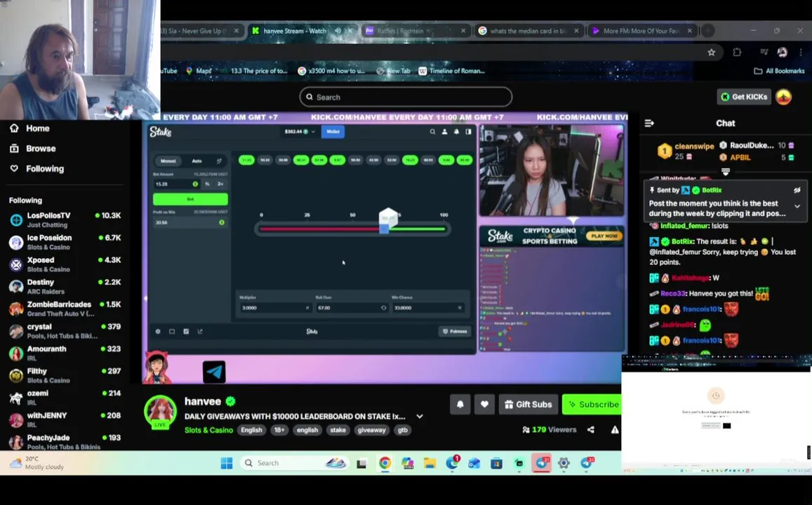Click the Telegram logo under the stream
The height and width of the screenshot is (505, 812).
(x=214, y=372)
